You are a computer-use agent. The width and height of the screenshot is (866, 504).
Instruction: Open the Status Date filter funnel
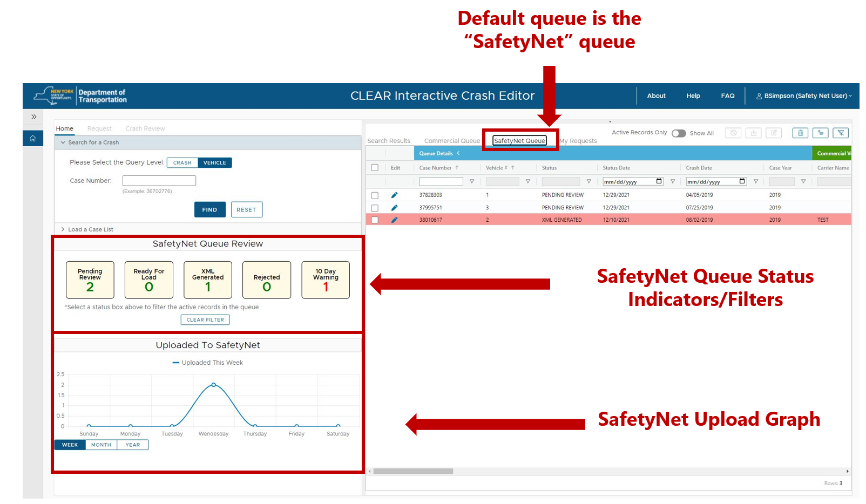point(673,181)
